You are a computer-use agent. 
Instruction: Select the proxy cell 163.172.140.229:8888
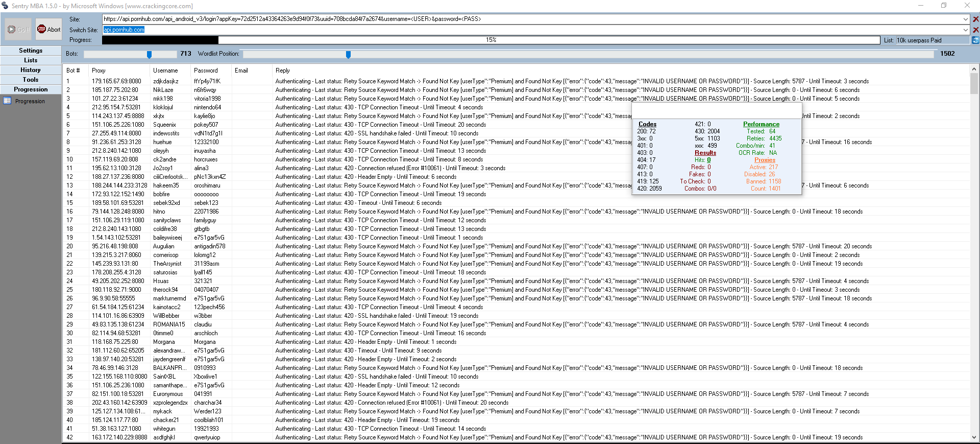click(x=119, y=437)
